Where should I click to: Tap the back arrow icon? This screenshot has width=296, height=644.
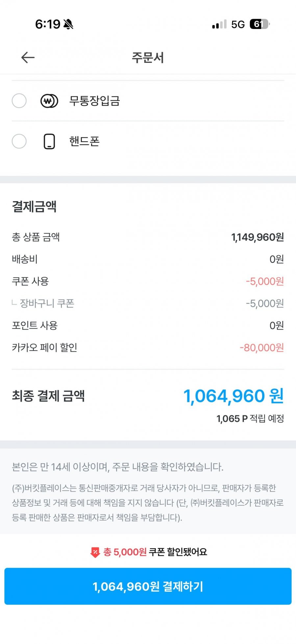[28, 58]
